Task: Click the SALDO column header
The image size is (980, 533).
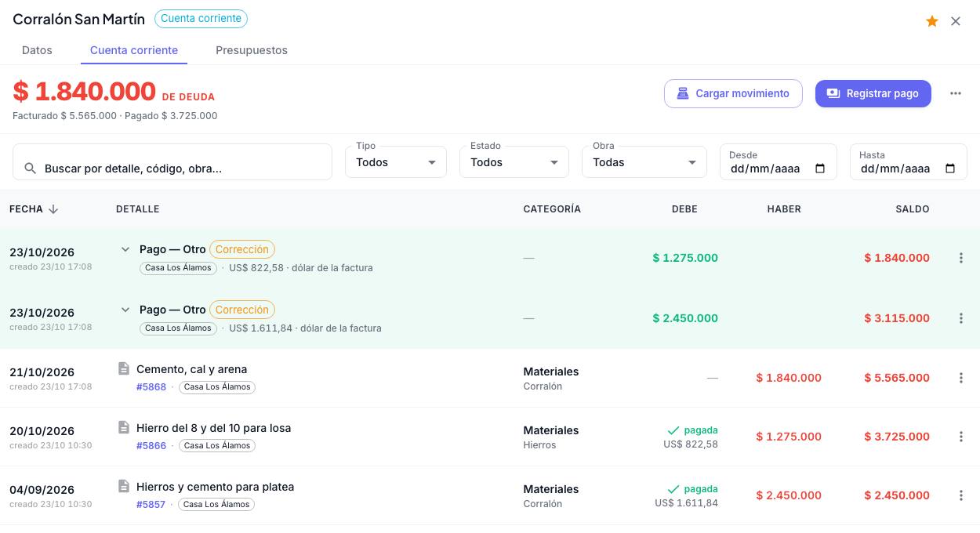Action: (913, 209)
